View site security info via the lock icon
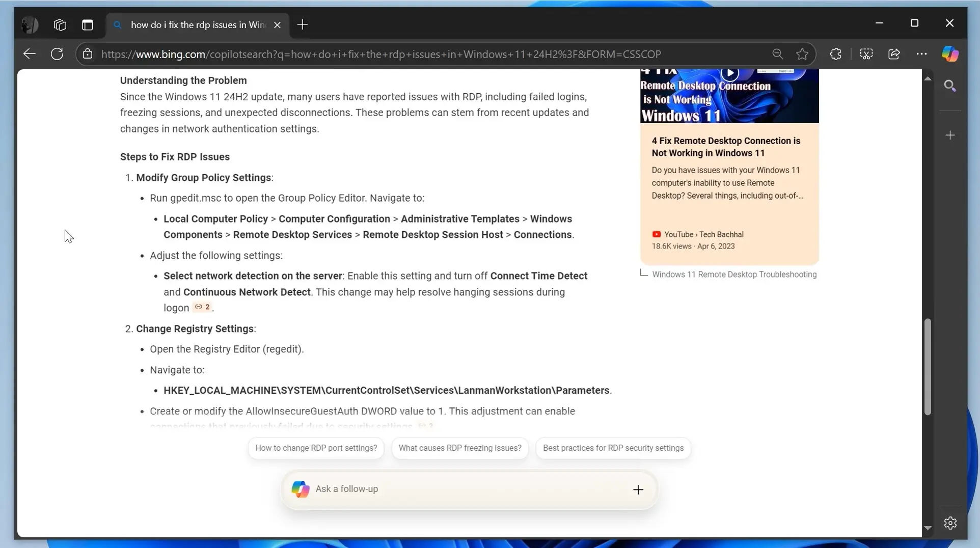 [x=88, y=54]
